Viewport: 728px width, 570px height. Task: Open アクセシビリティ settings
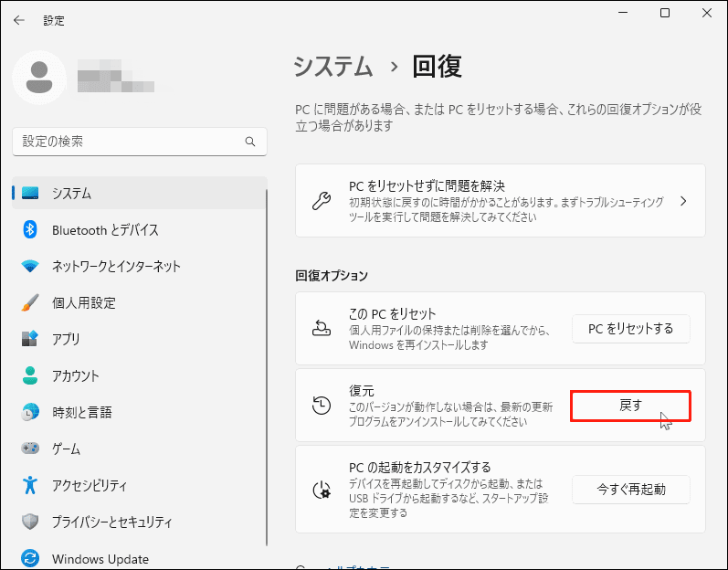(x=139, y=485)
